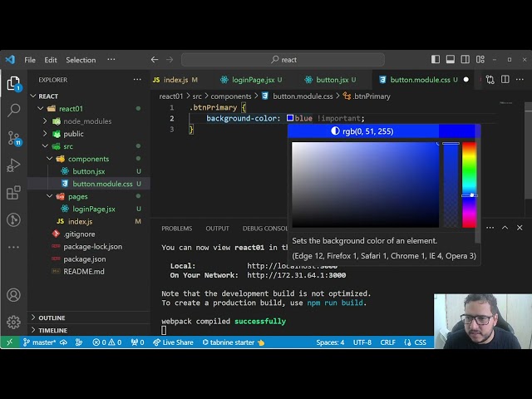Viewport: 532px width, 399px height.
Task: Open Customize Layout icon
Action: pyautogui.click(x=480, y=59)
